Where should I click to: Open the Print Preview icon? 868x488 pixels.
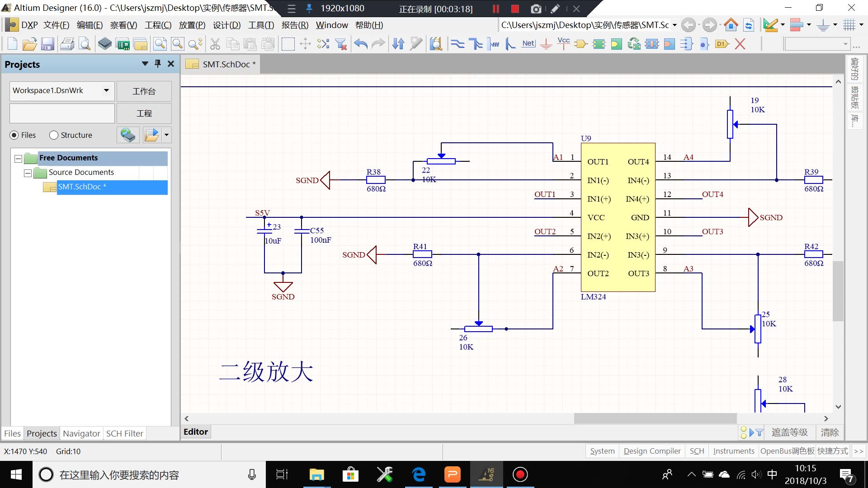tap(85, 44)
